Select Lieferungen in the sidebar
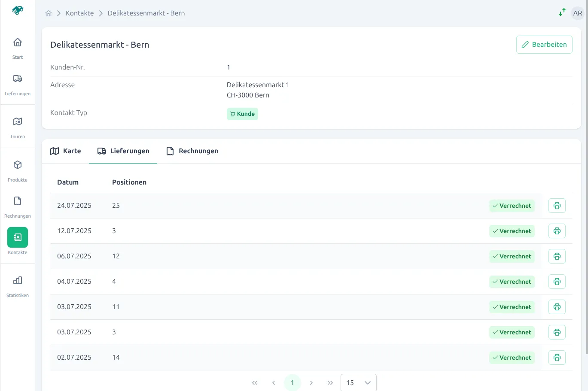This screenshot has height=391, width=588. coord(17,83)
